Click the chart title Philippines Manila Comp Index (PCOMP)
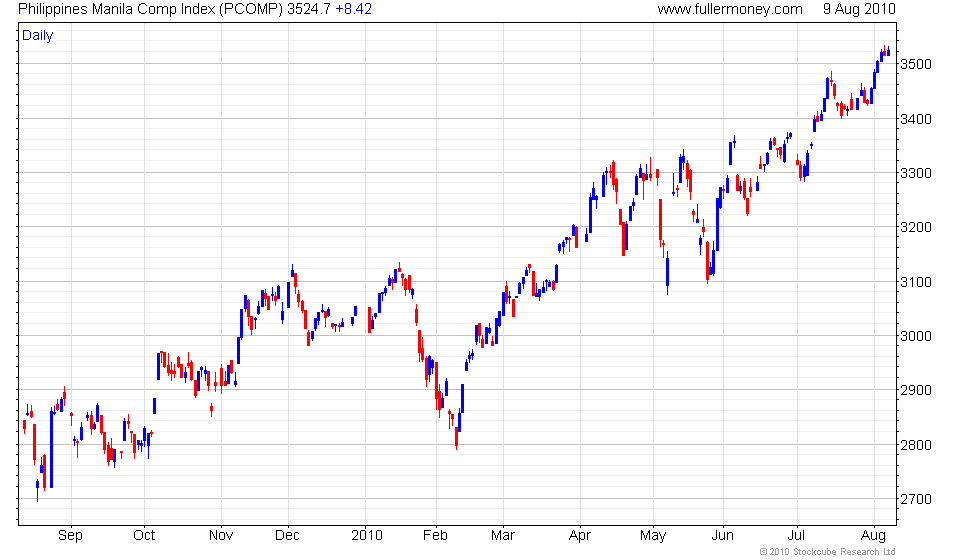 pos(151,9)
